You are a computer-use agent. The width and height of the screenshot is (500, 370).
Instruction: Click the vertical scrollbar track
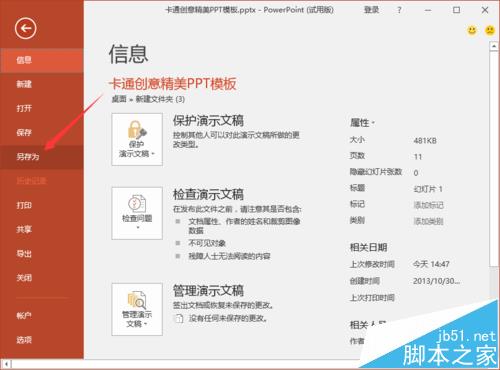tap(494, 282)
